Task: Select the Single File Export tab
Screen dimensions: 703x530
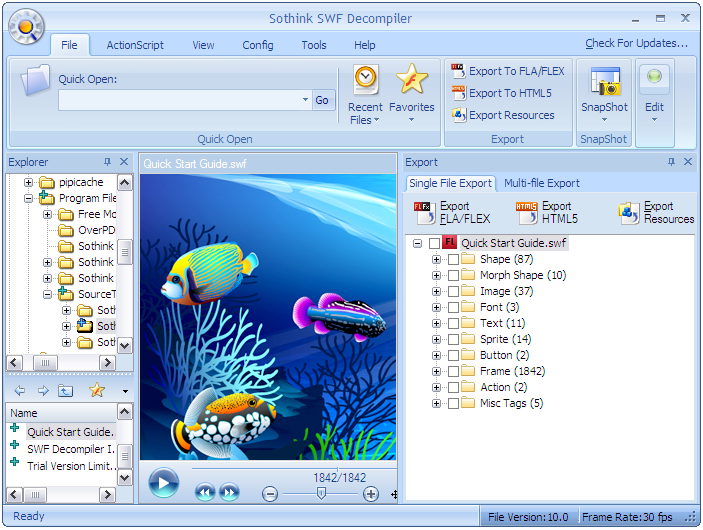Action: (x=451, y=183)
